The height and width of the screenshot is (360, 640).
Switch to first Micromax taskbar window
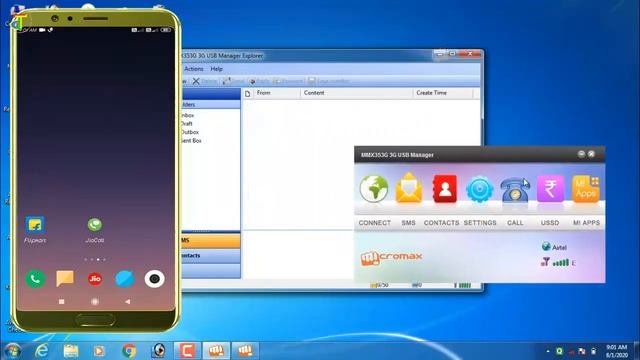point(216,351)
